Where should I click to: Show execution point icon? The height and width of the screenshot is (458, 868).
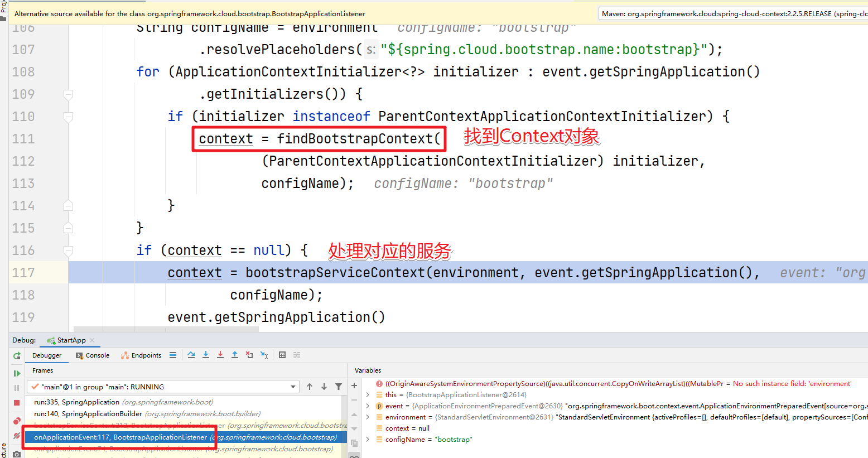tap(173, 355)
